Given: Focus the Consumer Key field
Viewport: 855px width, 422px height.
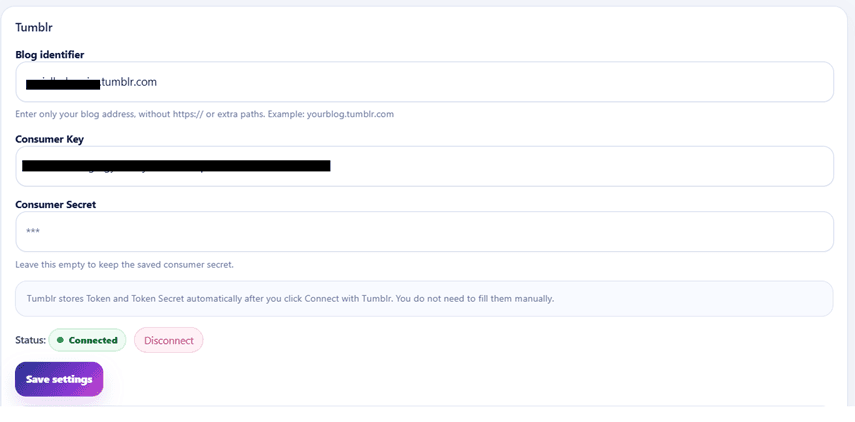Looking at the screenshot, I should click(x=424, y=166).
